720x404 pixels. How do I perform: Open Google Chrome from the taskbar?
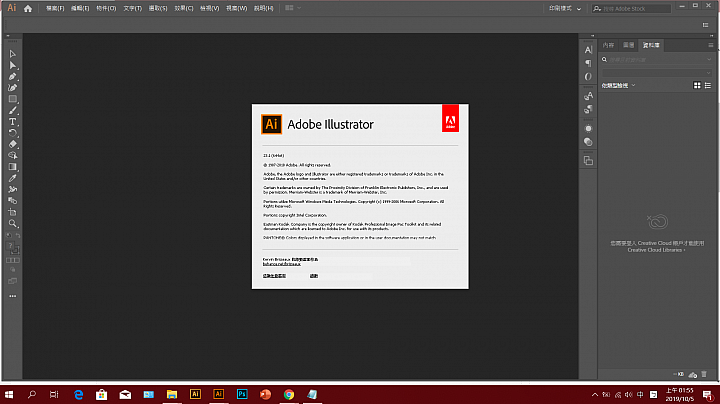(289, 394)
